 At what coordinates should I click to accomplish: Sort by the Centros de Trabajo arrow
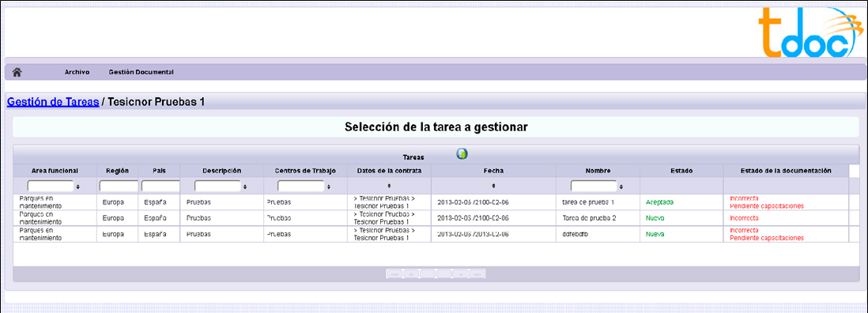(328, 187)
